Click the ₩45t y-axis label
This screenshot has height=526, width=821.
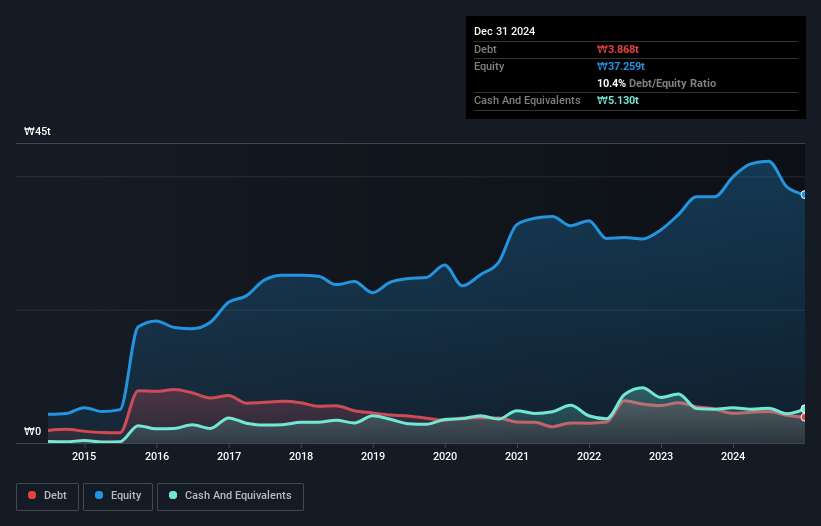point(37,131)
